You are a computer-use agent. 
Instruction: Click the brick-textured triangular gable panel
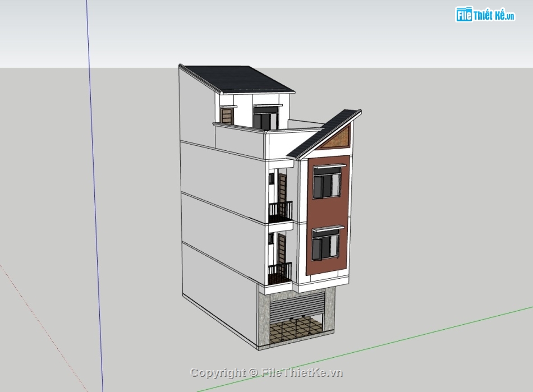tap(336, 139)
